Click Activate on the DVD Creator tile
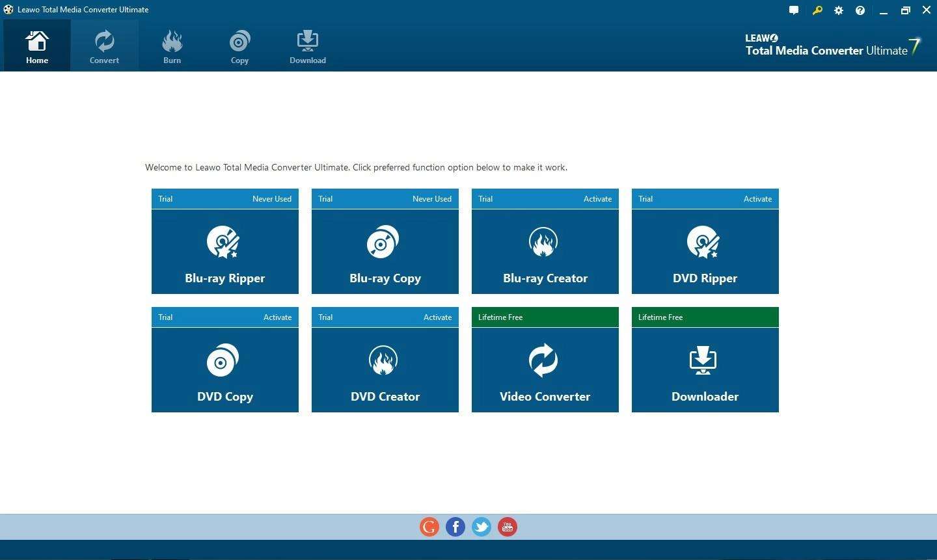The width and height of the screenshot is (937, 560). pyautogui.click(x=437, y=317)
